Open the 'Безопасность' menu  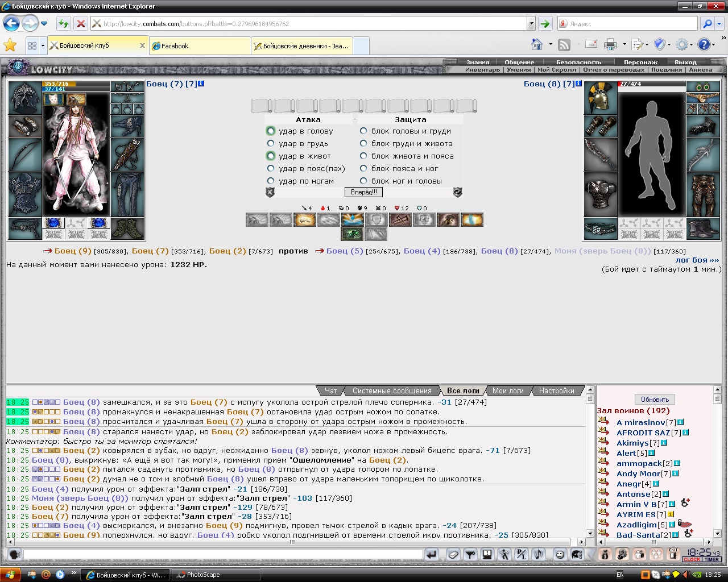(578, 62)
